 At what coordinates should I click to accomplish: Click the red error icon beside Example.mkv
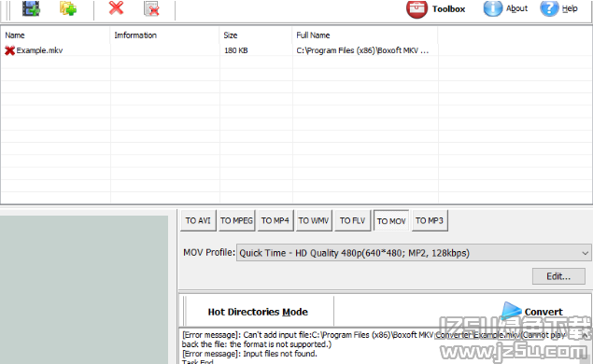click(x=9, y=50)
